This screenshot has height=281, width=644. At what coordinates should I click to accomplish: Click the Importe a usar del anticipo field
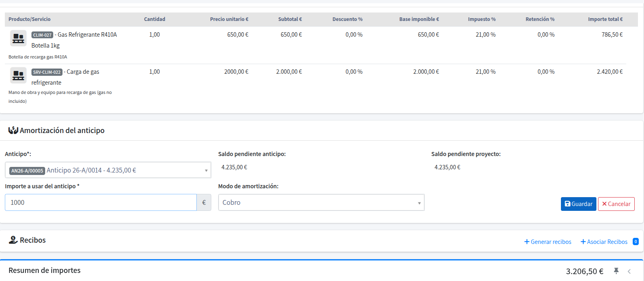point(101,202)
